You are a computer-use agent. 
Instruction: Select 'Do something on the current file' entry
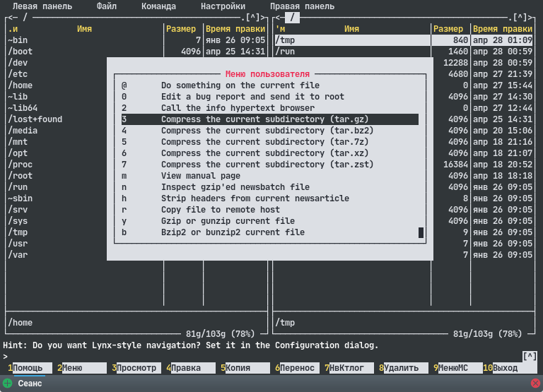(270, 85)
